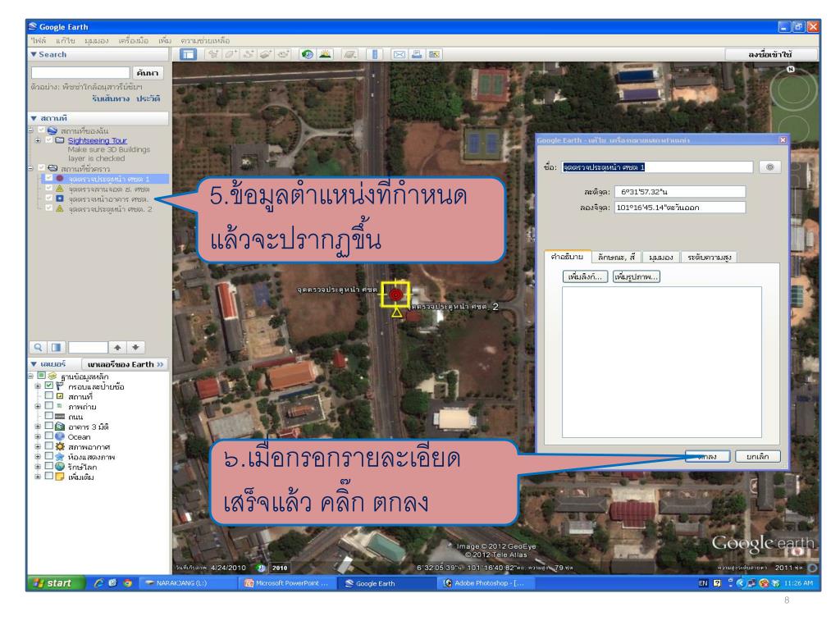Expand the อาคาร 3 มิติ layer node
The image size is (840, 630).
(x=38, y=427)
